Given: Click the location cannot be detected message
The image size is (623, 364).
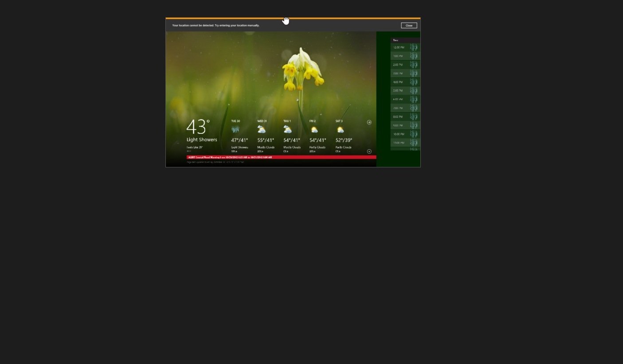Looking at the screenshot, I should (216, 25).
